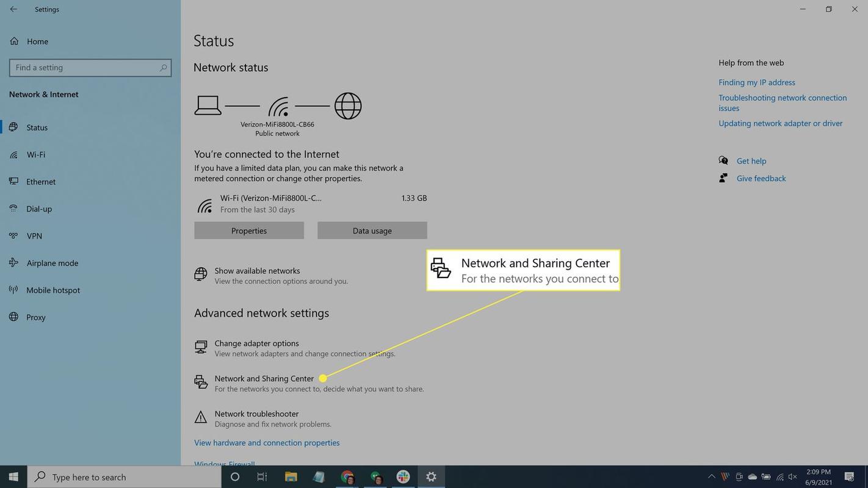Click the muted speaker icon in system tray
This screenshot has height=488, width=868.
pyautogui.click(x=792, y=477)
